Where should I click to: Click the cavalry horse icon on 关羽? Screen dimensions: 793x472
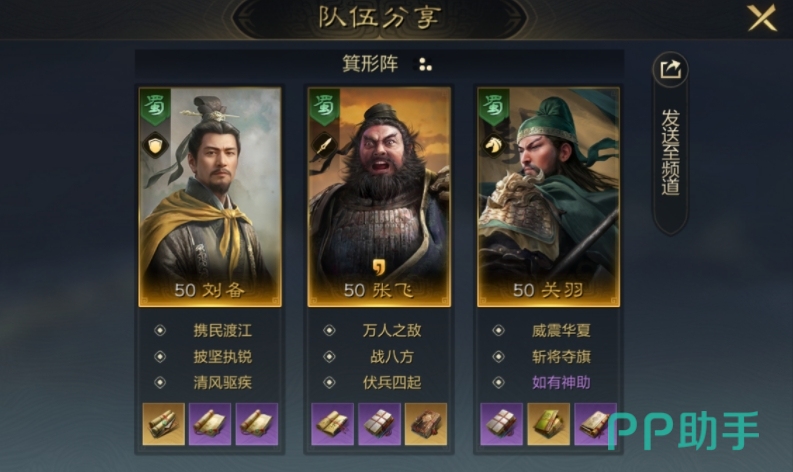tap(493, 146)
